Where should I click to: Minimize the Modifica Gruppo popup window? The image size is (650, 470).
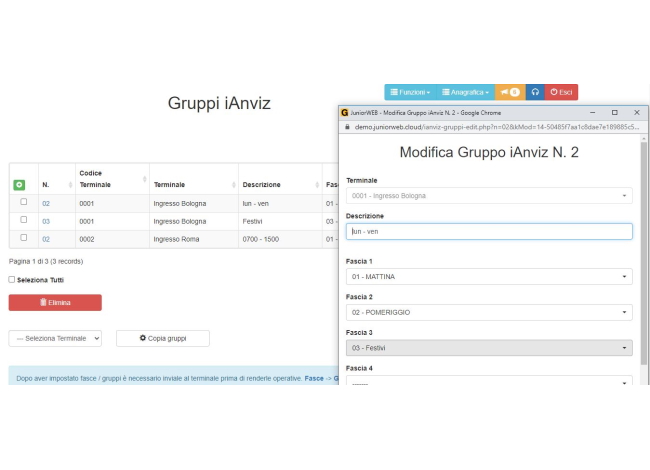tap(592, 113)
